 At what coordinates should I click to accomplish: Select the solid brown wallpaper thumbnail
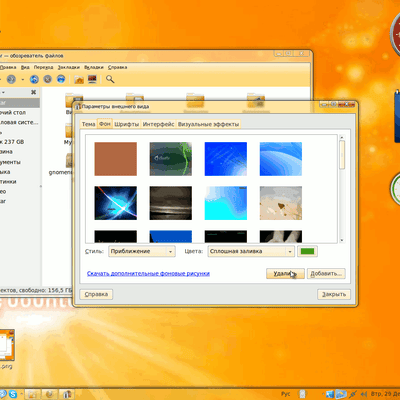coord(115,159)
